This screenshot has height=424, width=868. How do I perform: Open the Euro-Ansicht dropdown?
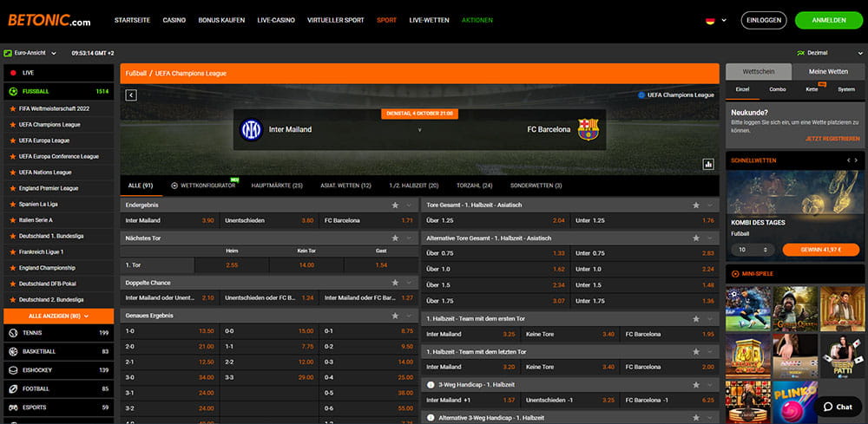point(54,54)
